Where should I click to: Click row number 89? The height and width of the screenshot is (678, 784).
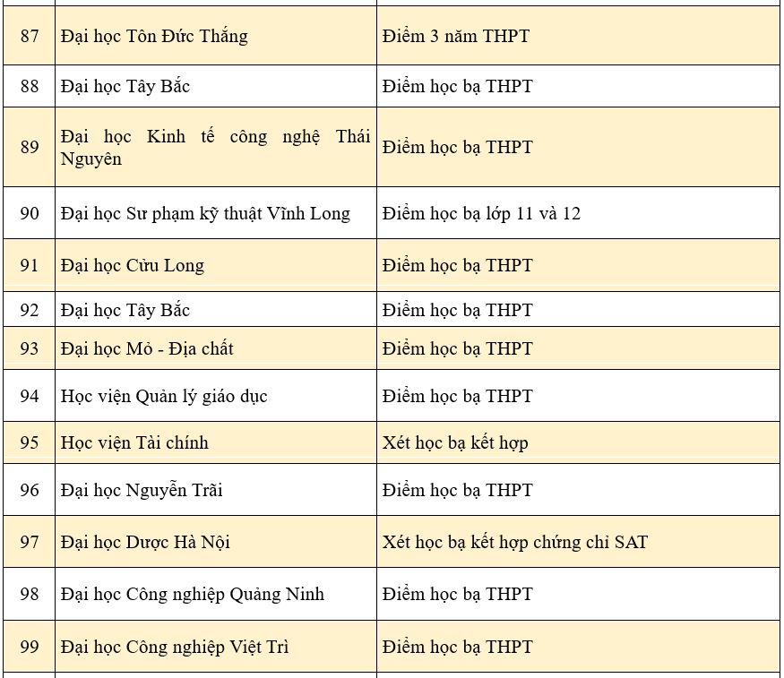point(30,148)
